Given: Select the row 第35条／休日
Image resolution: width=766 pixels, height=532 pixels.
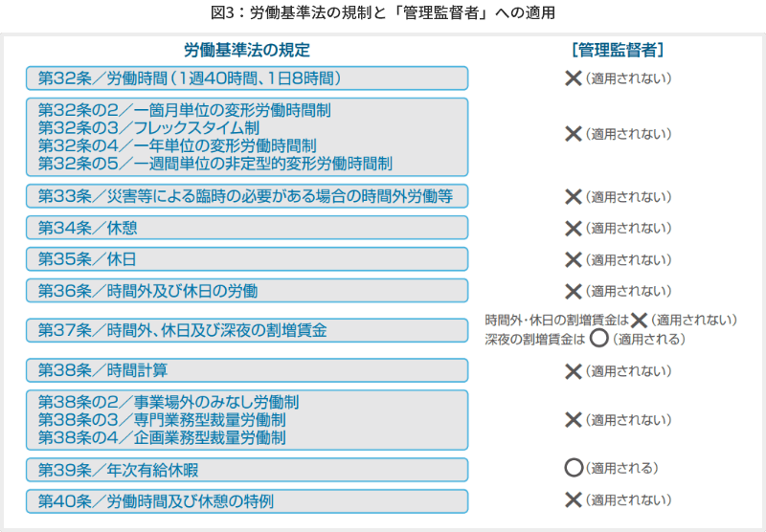Looking at the screenshot, I should (247, 258).
